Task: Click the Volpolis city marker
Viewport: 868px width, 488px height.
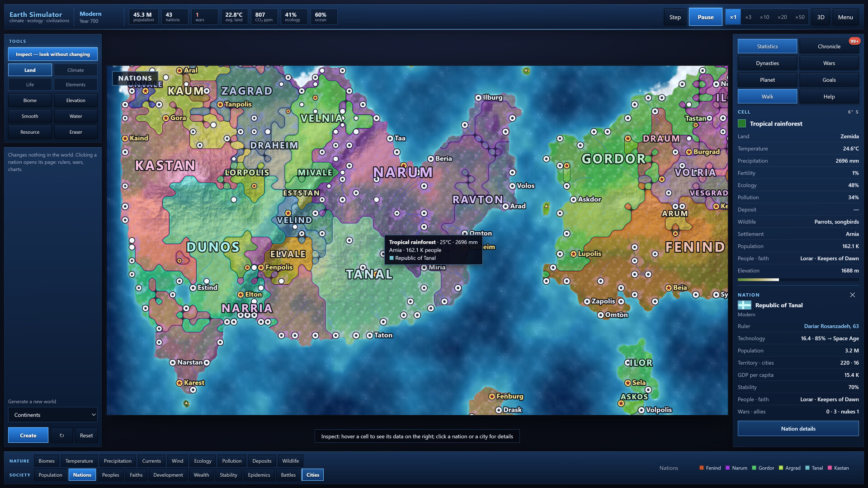Action: click(x=642, y=410)
